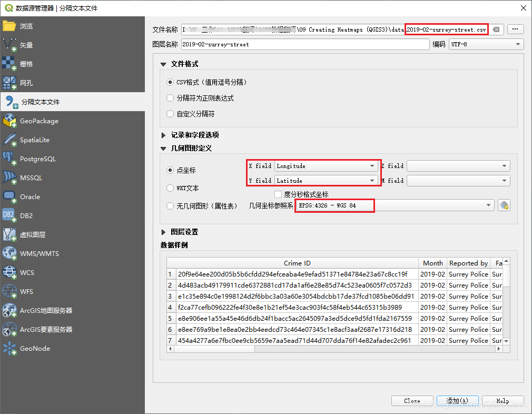Viewport: 532px width, 414px height.
Task: Click the Close button
Action: [x=412, y=401]
